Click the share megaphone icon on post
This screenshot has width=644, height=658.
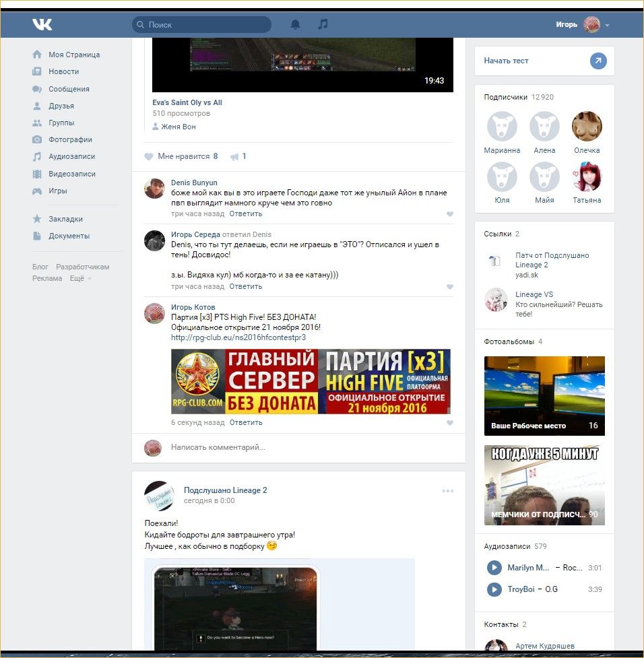point(234,156)
